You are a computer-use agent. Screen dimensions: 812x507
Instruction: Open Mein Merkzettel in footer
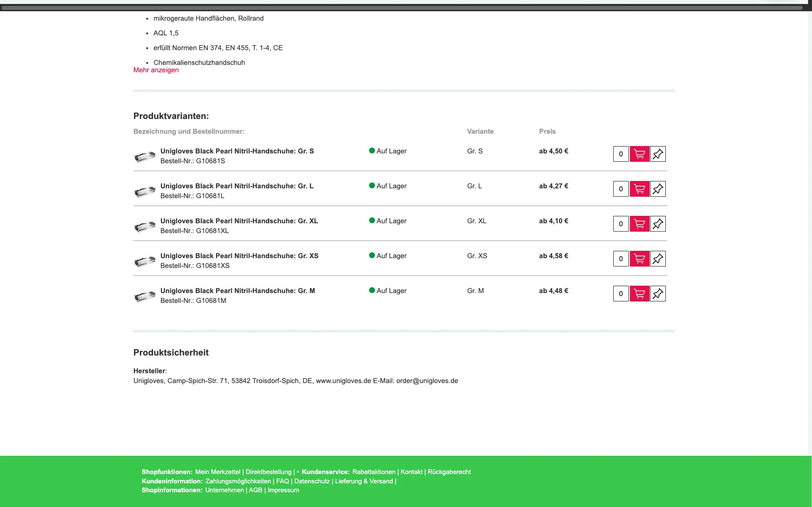click(x=218, y=472)
